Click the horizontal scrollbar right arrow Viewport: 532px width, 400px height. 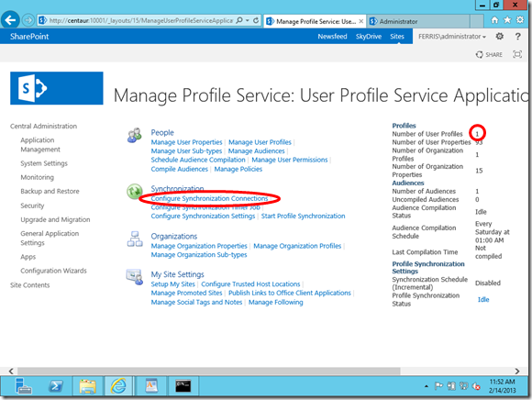(516, 372)
